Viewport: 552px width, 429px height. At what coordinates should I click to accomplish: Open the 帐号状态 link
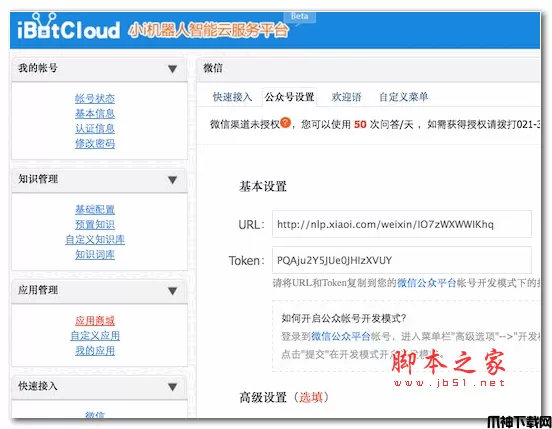[95, 98]
